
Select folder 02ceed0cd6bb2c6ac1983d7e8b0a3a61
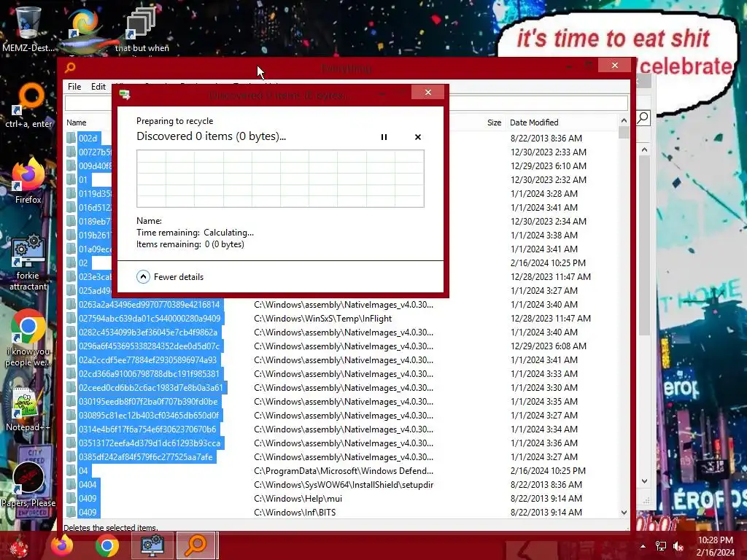[150, 388]
